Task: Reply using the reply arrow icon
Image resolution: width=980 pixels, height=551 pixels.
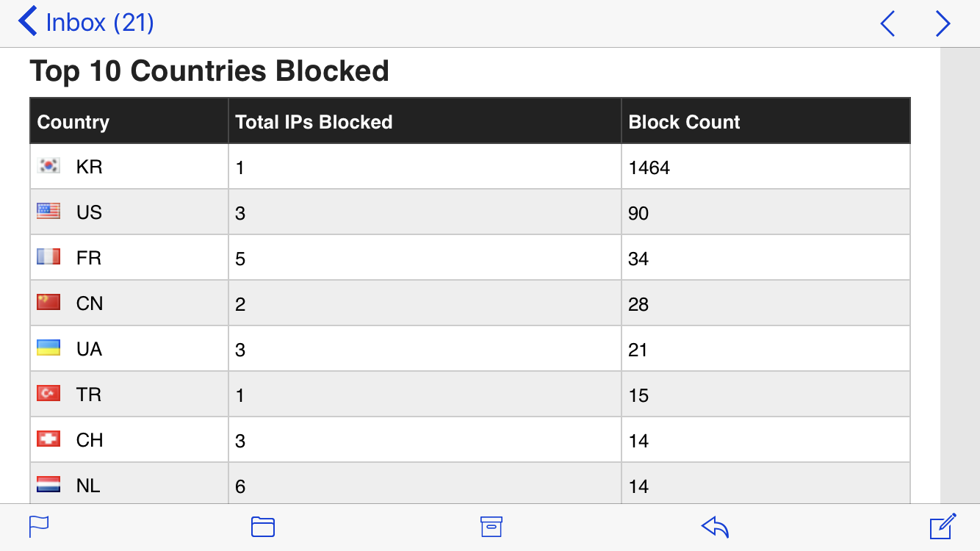Action: tap(715, 527)
